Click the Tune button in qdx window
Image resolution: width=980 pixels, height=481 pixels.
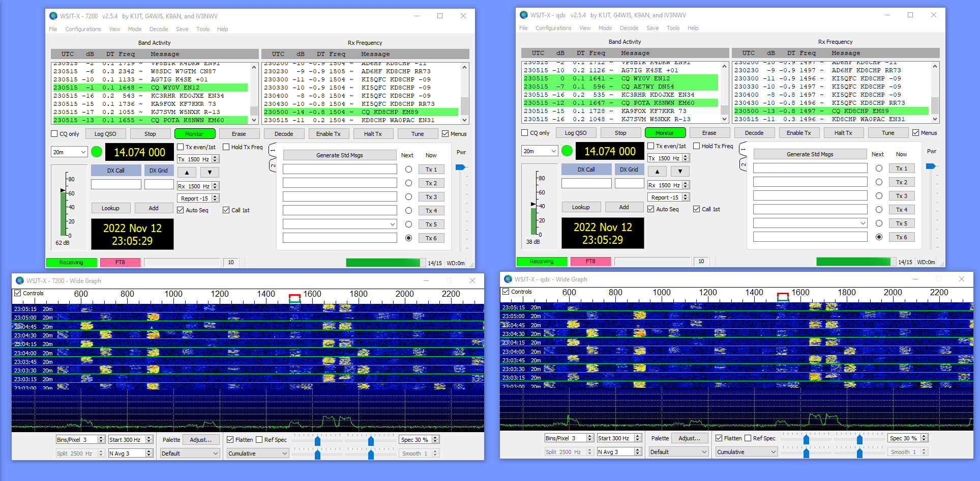pyautogui.click(x=888, y=133)
